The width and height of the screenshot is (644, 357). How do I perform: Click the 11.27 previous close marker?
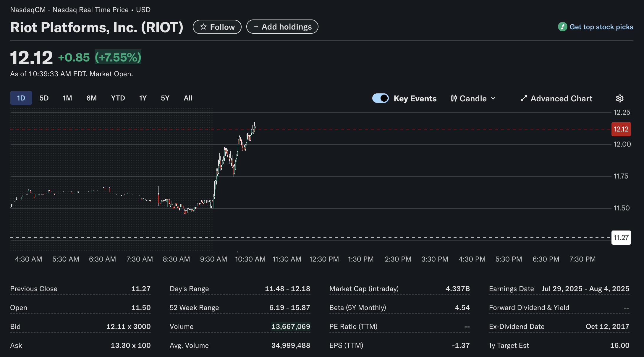point(621,238)
